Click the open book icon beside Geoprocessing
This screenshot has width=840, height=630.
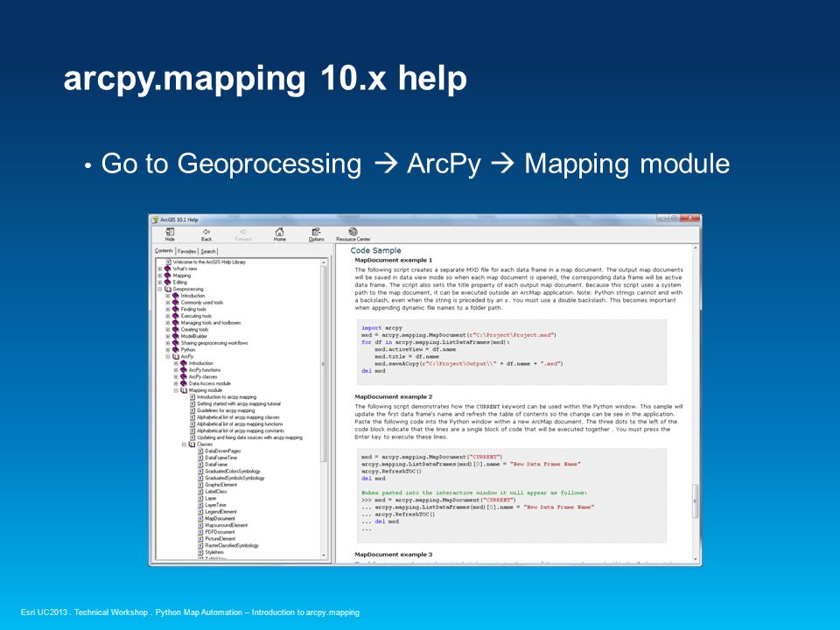point(168,290)
